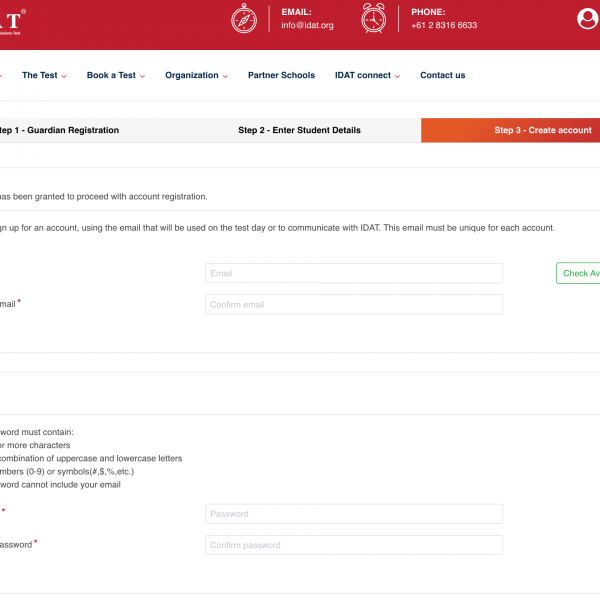
Task: Click the compass icon in the header
Action: pos(245,19)
